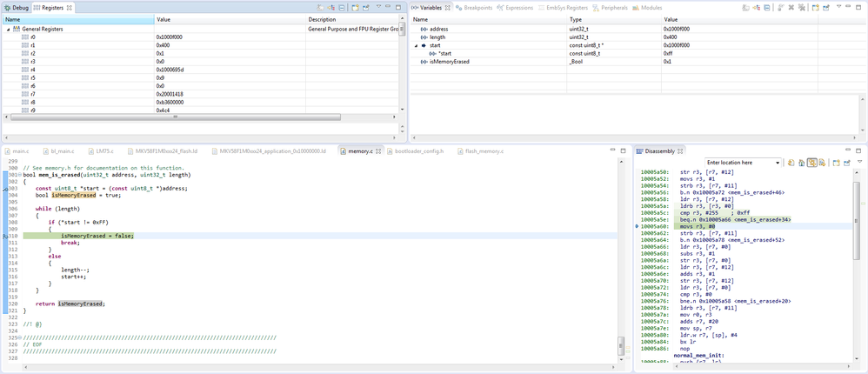The width and height of the screenshot is (868, 374).
Task: Click Remove Selected Global Variables icon
Action: pos(791,8)
